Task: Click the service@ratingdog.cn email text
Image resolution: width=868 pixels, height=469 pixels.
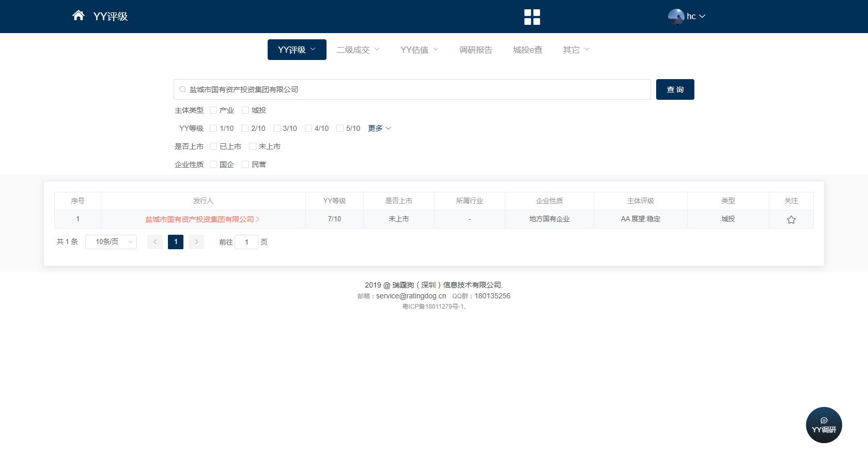Action: [411, 296]
